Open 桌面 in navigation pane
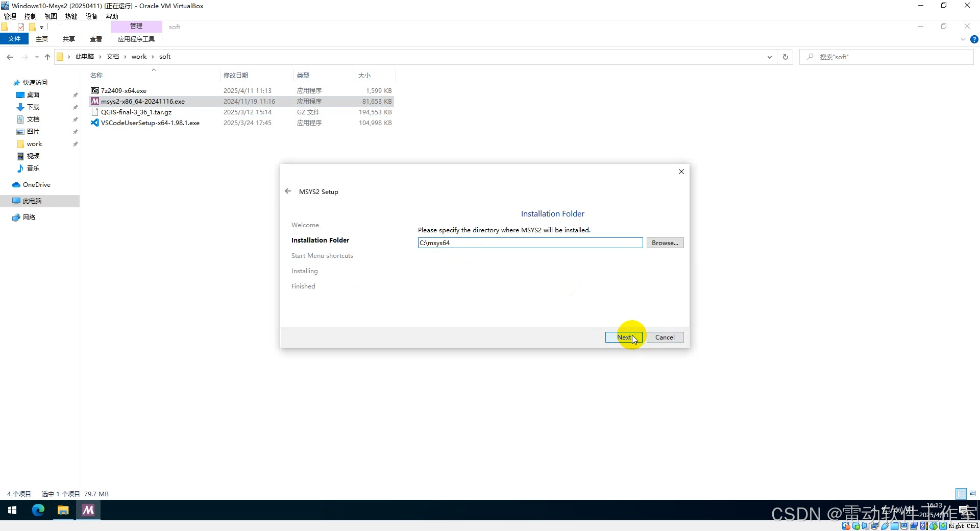This screenshot has width=980, height=531. [33, 95]
